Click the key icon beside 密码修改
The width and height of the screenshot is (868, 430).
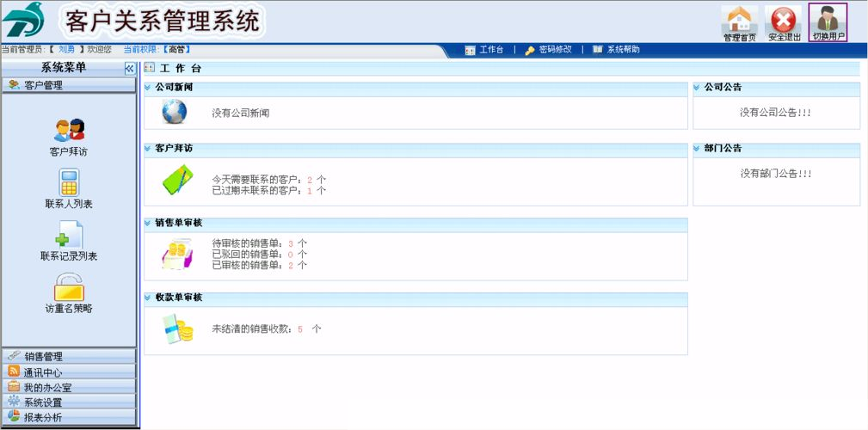530,51
